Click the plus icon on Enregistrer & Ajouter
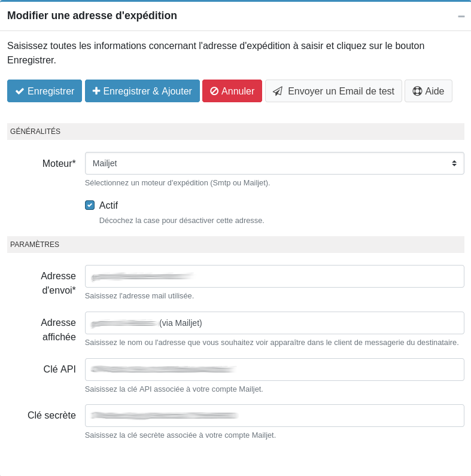The height and width of the screenshot is (476, 471). [96, 91]
